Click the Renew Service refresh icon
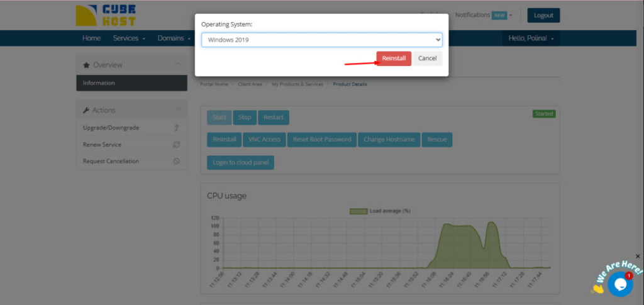 click(177, 145)
